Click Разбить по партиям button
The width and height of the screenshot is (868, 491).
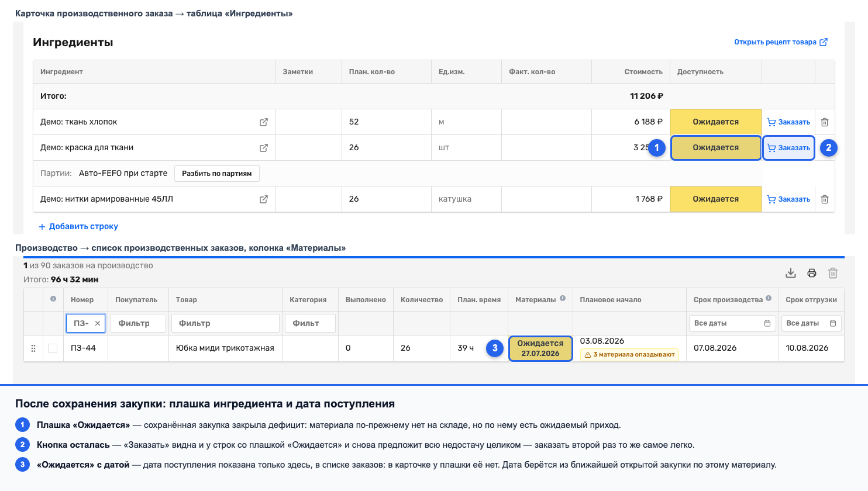(217, 174)
